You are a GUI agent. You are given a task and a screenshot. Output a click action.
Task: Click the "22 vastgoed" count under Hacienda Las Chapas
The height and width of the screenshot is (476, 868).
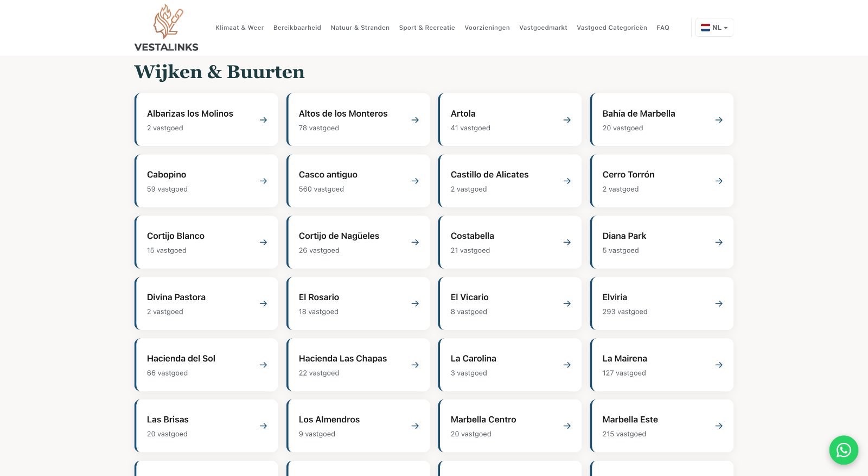[x=319, y=373]
